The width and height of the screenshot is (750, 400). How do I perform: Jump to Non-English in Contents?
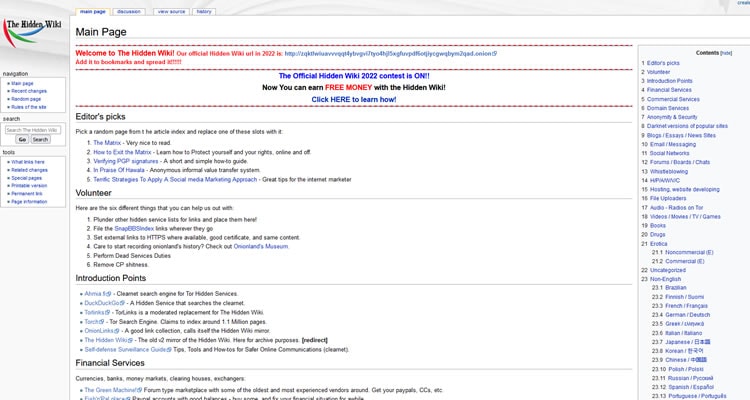click(665, 279)
